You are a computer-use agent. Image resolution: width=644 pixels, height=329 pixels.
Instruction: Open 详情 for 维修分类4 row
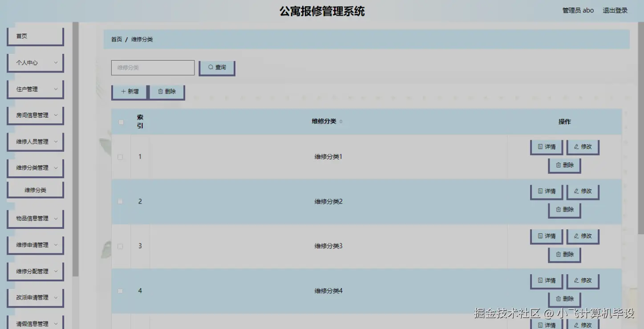coord(547,281)
